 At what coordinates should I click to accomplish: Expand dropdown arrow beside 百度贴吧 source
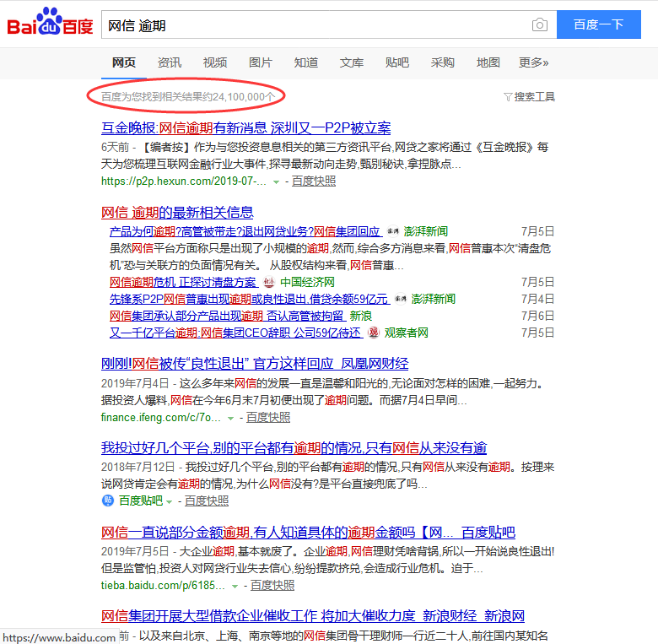169,502
